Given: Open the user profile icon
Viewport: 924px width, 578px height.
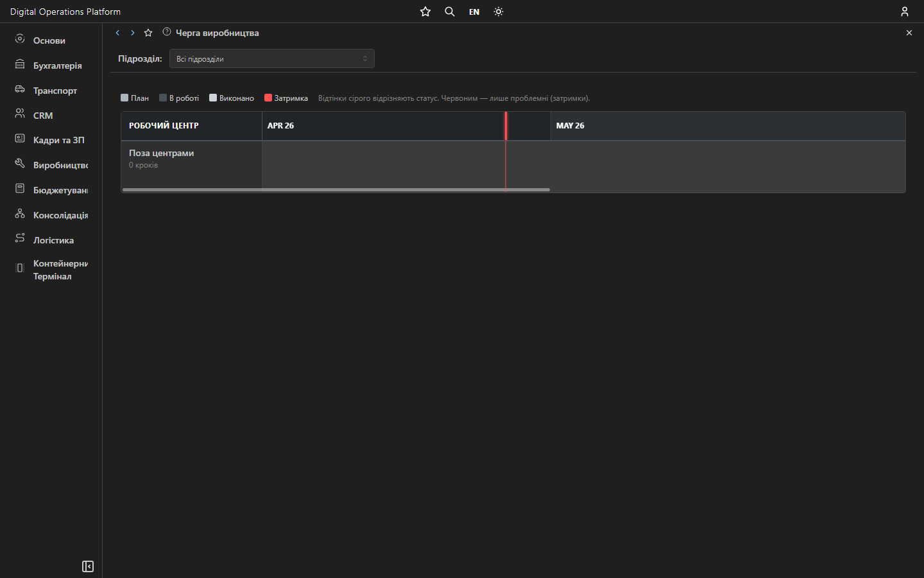Looking at the screenshot, I should pyautogui.click(x=905, y=12).
